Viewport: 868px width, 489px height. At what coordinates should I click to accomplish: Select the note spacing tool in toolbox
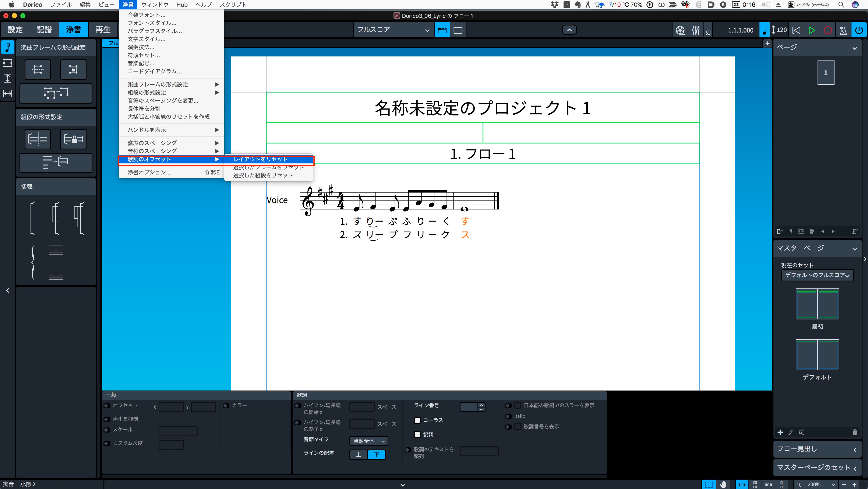[7, 93]
